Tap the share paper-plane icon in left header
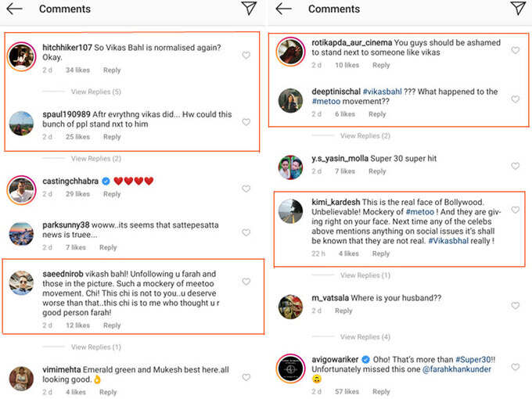 249,8
